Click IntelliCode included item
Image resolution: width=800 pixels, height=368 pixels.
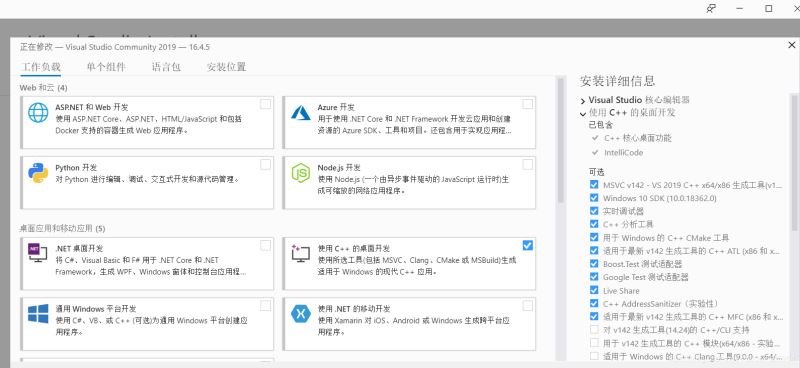point(623,153)
